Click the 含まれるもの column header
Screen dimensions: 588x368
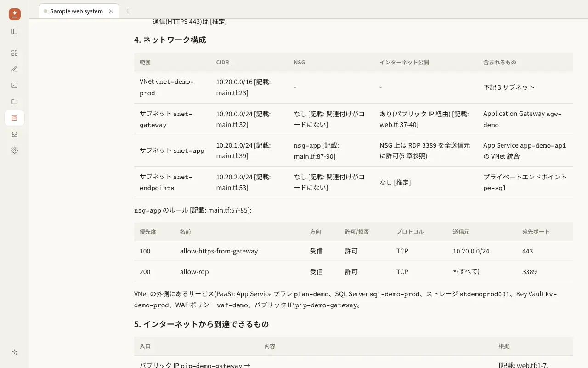pos(500,62)
